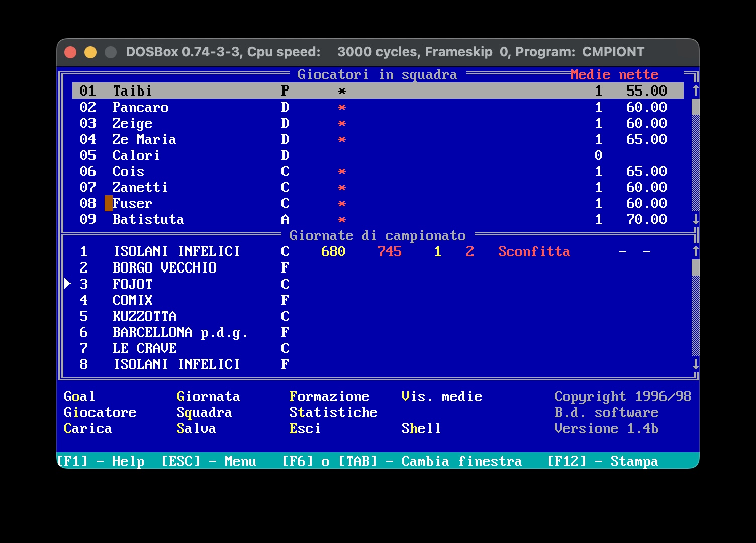The image size is (756, 543).
Task: Open the Goal menu command
Action: [79, 397]
